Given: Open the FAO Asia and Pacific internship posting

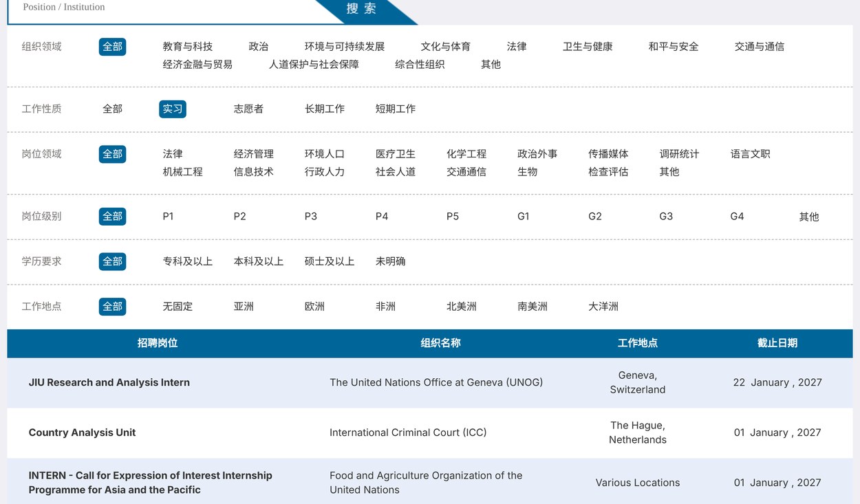Looking at the screenshot, I should click(151, 483).
